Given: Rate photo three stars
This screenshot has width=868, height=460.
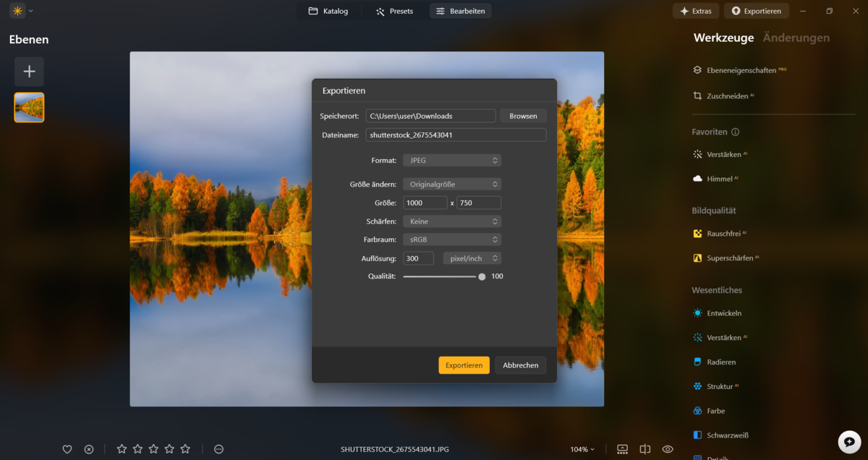Looking at the screenshot, I should (x=153, y=449).
